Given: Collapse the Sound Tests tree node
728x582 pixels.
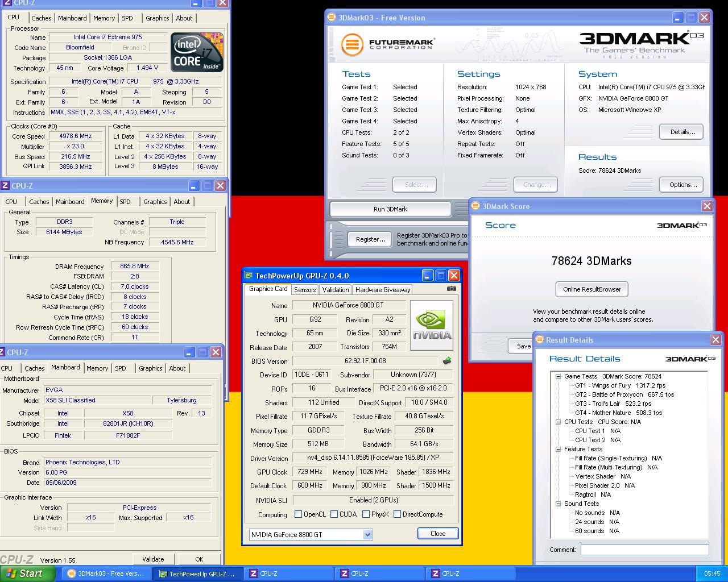Looking at the screenshot, I should (558, 504).
